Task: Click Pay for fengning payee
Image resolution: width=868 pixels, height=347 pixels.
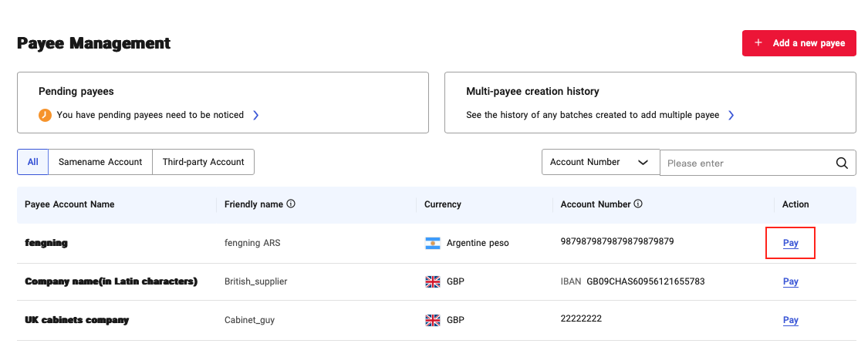Action: pyautogui.click(x=790, y=243)
